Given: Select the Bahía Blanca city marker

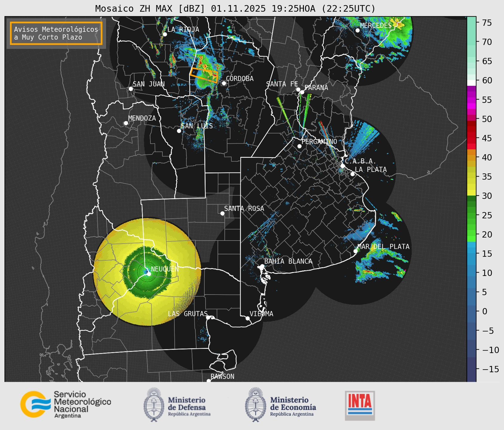Looking at the screenshot, I should click(x=262, y=266).
